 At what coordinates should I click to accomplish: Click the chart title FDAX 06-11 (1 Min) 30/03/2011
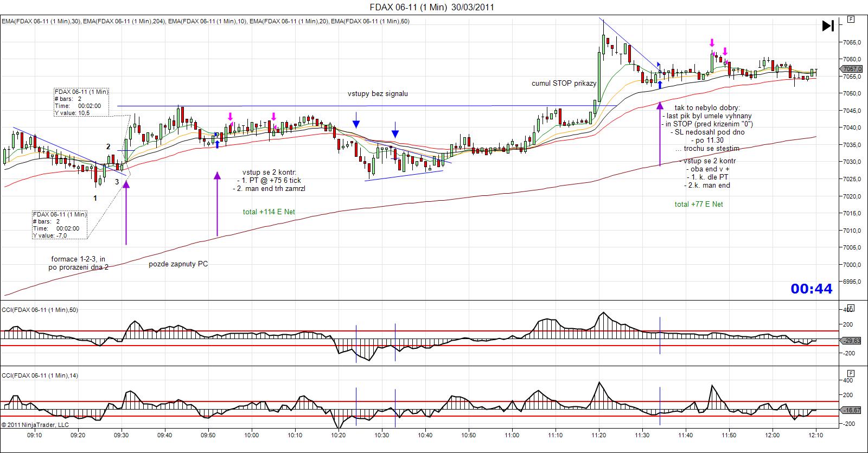432,7
